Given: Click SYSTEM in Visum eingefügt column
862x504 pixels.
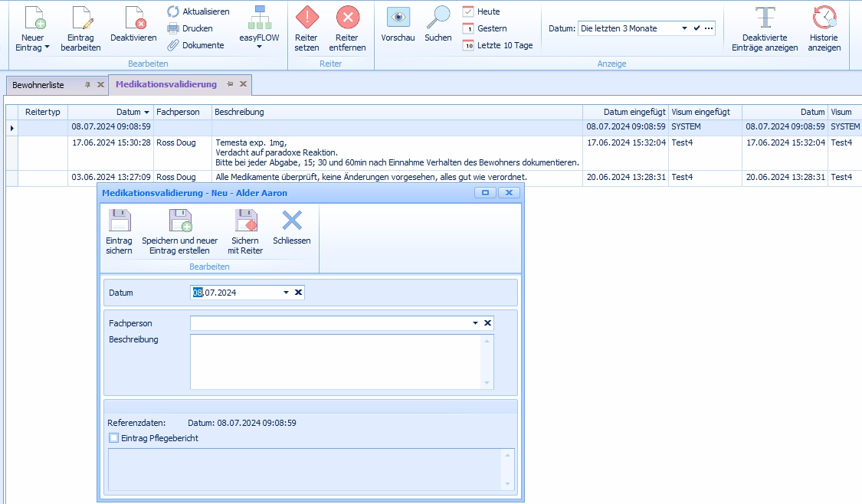Looking at the screenshot, I should (686, 126).
